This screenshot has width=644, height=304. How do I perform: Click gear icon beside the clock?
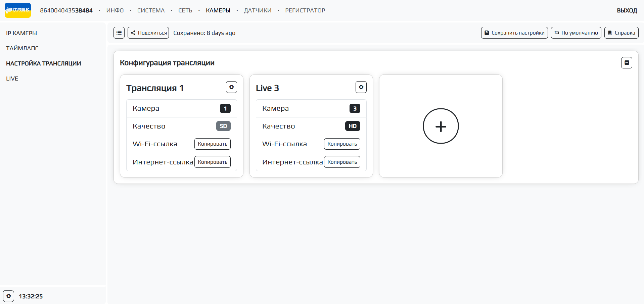pyautogui.click(x=9, y=296)
